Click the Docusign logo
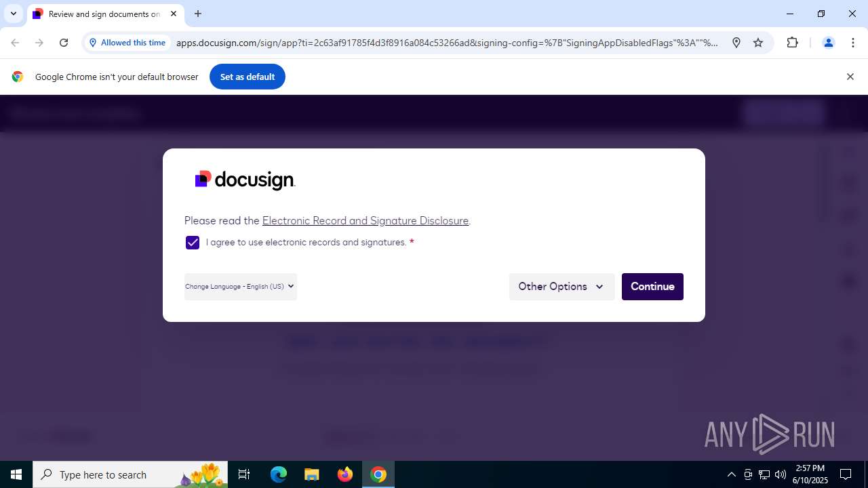Viewport: 868px width, 488px height. pyautogui.click(x=245, y=180)
